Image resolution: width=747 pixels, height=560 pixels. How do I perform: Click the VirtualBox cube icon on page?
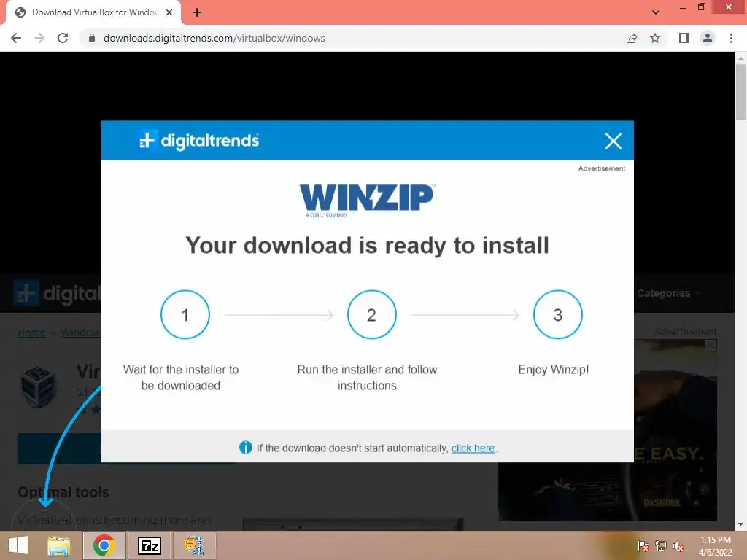(x=39, y=387)
